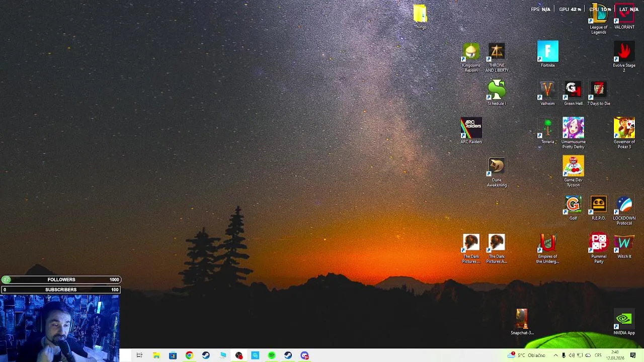Select the Fortnite desktop icon
The height and width of the screenshot is (362, 644).
pyautogui.click(x=547, y=54)
